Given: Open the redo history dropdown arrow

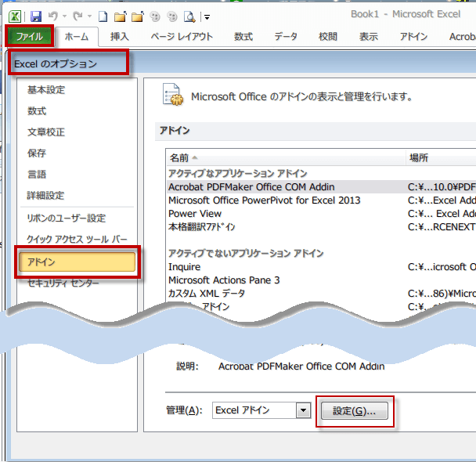Looking at the screenshot, I should [x=89, y=16].
